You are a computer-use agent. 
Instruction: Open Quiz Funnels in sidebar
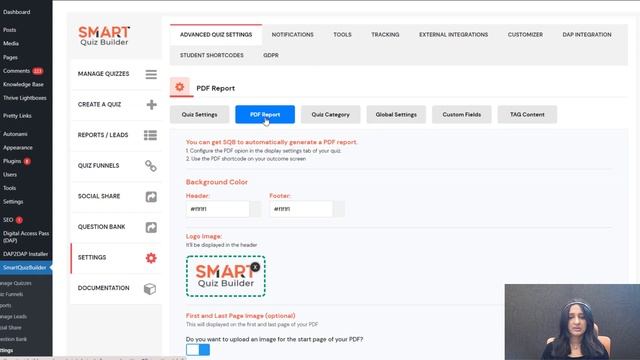pyautogui.click(x=116, y=166)
